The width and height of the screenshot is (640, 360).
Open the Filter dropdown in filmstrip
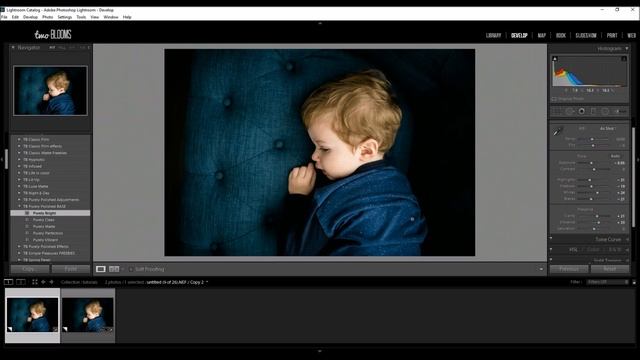pos(608,282)
